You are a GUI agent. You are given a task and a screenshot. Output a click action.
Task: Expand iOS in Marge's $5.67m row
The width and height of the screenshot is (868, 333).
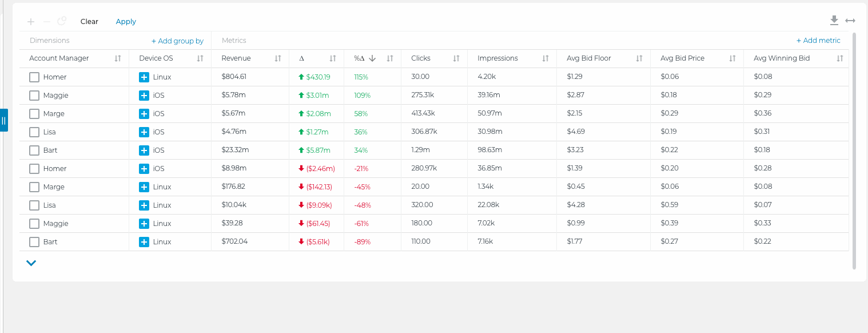(144, 114)
